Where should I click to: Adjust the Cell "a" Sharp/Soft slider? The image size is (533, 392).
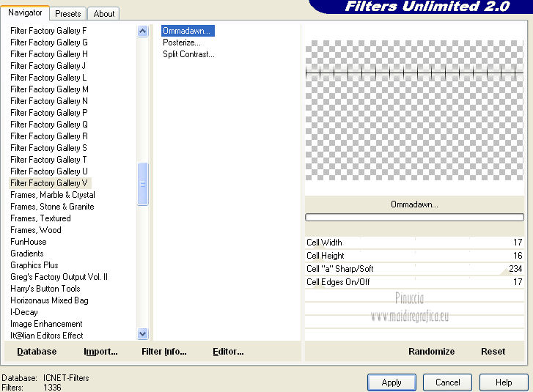[x=414, y=269]
